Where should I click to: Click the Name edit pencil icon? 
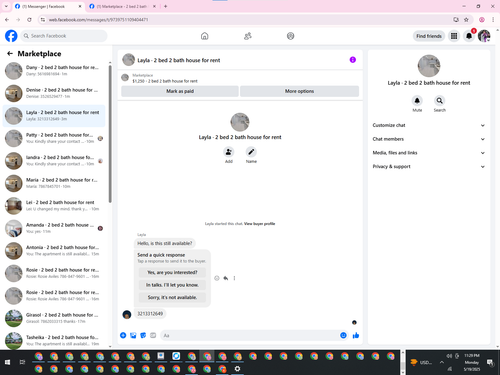[x=251, y=152]
